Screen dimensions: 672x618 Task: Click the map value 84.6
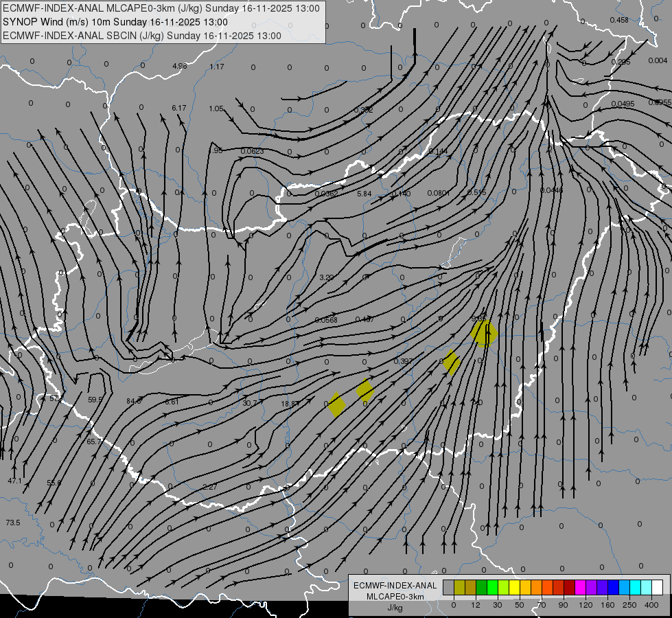134,401
